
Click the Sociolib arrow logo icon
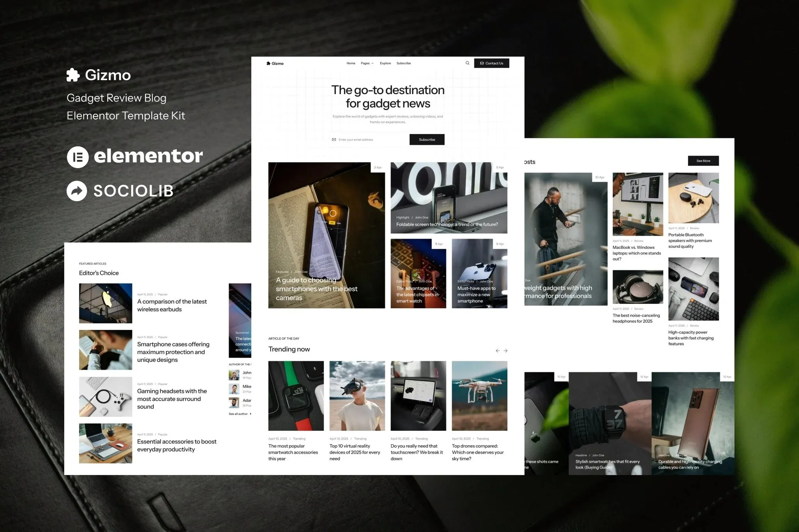(77, 191)
